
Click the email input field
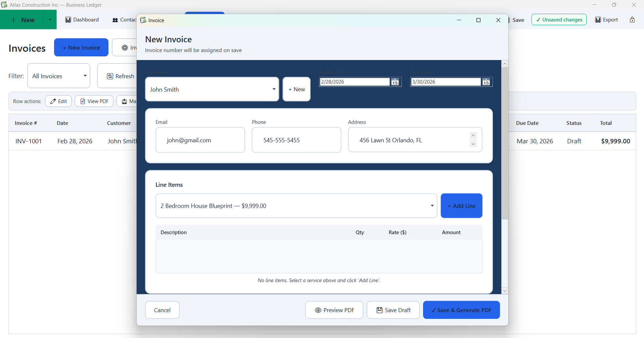tap(200, 140)
